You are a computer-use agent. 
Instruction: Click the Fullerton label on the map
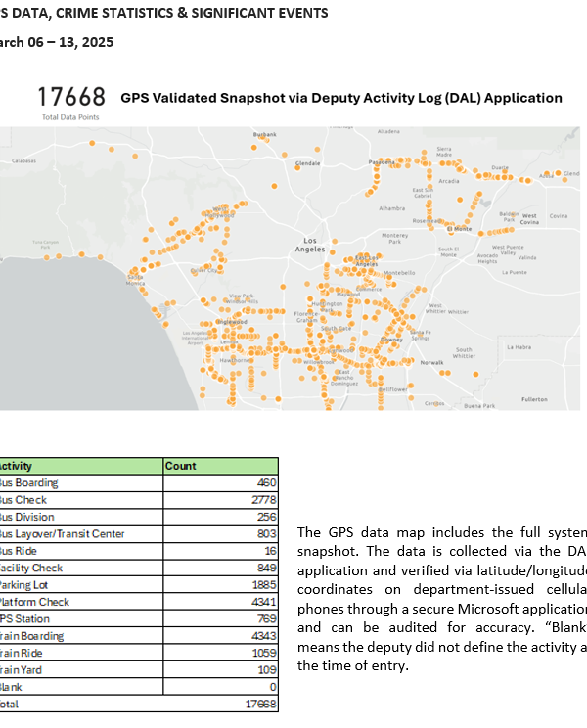coord(534,399)
